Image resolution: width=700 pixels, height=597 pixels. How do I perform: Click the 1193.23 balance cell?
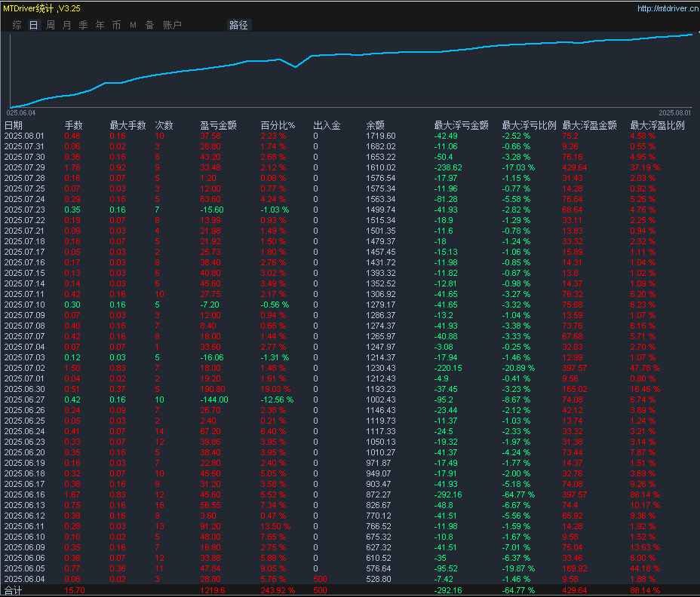(x=381, y=389)
